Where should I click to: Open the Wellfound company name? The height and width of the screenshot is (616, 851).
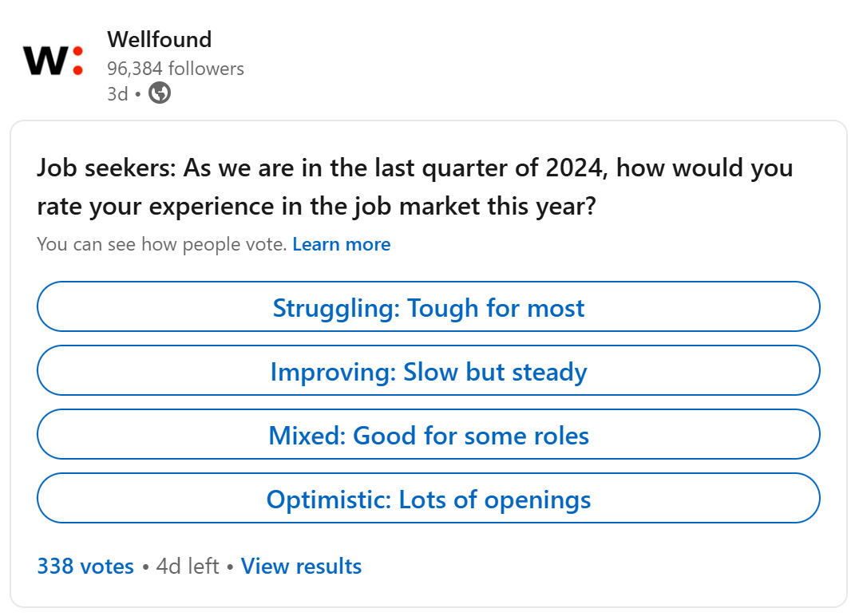(x=159, y=40)
